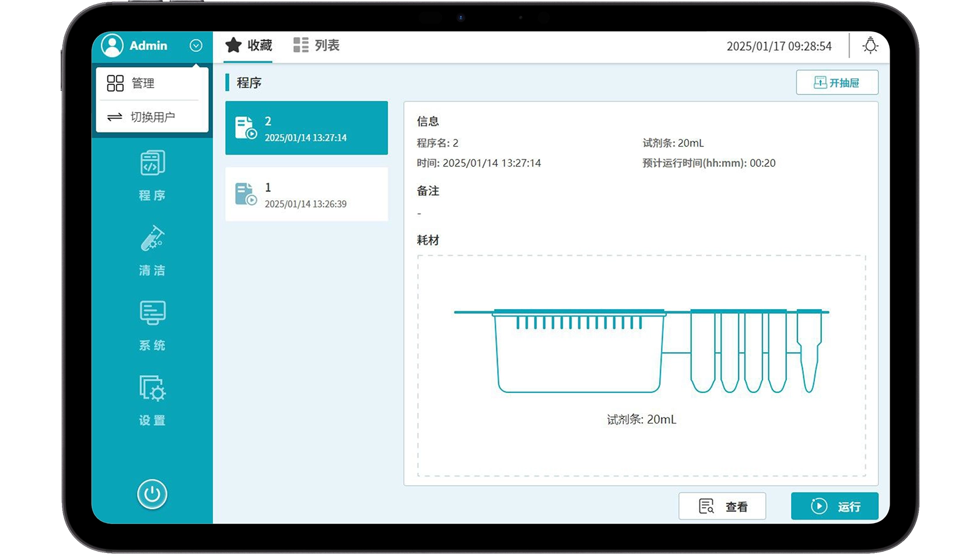Choose 切换用户 to switch user
980x554 pixels.
coord(152,117)
